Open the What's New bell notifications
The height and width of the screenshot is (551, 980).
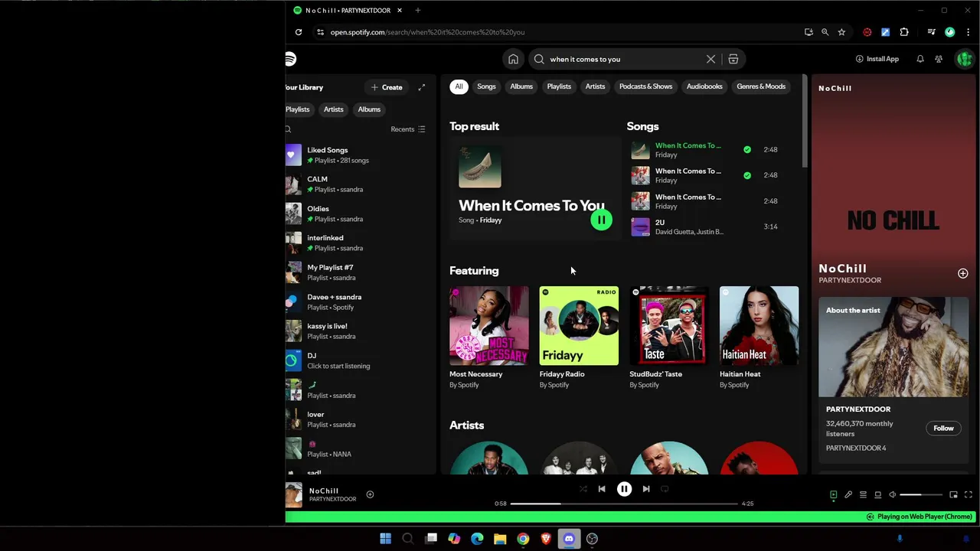click(x=920, y=59)
